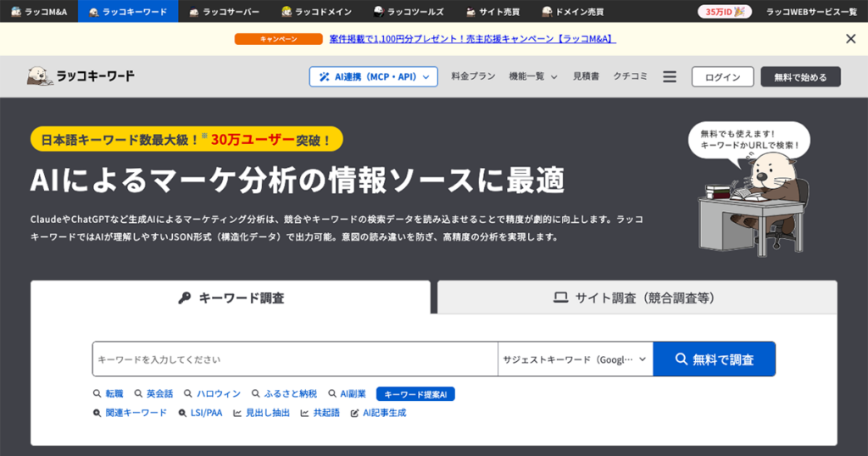The height and width of the screenshot is (456, 868).
Task: Click the ラッコキーワード otter logo
Action: [x=81, y=75]
